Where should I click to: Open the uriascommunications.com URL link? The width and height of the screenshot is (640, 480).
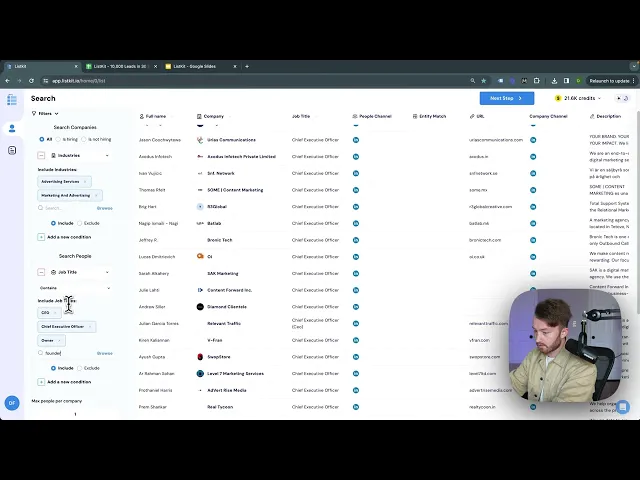coord(496,140)
